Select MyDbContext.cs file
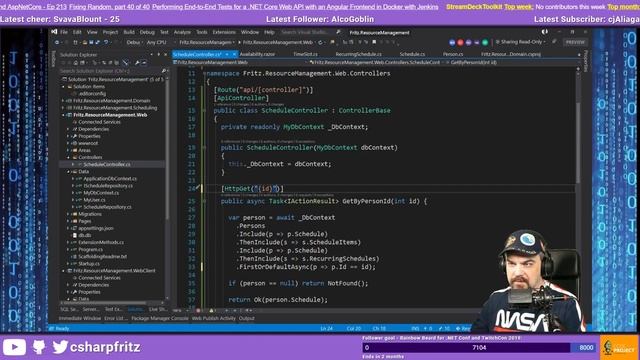Viewport: 640px width, 360px height. pyautogui.click(x=101, y=193)
